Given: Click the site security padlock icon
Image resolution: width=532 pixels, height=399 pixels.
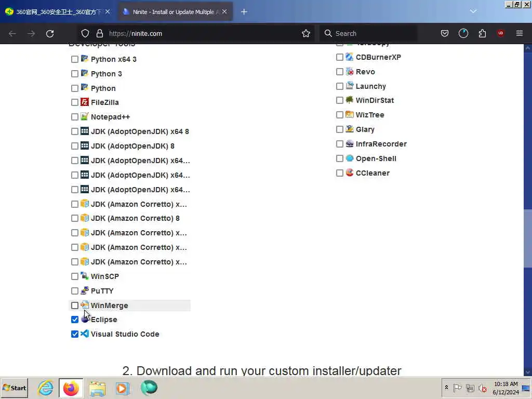Looking at the screenshot, I should [x=99, y=33].
